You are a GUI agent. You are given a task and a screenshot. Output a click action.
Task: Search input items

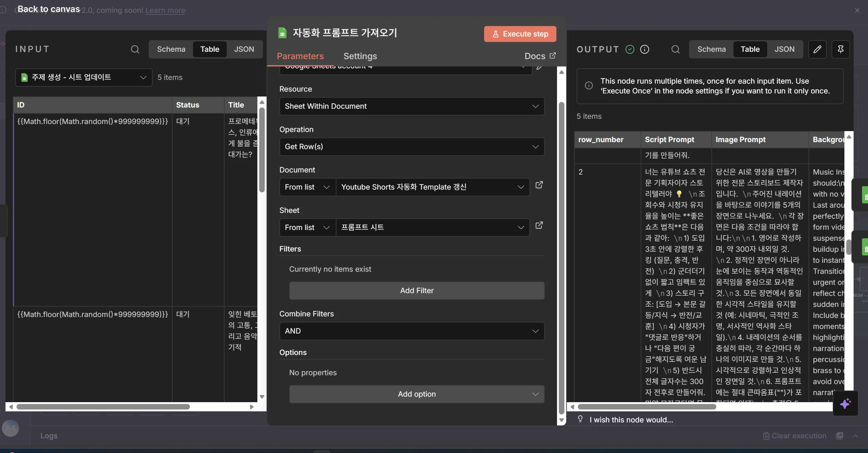tap(135, 50)
